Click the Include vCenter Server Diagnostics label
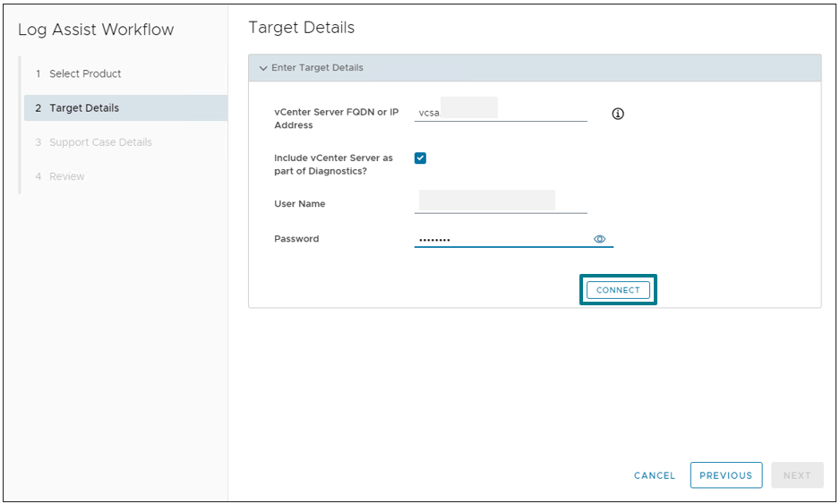Viewport: 840px width, 504px height. [333, 165]
